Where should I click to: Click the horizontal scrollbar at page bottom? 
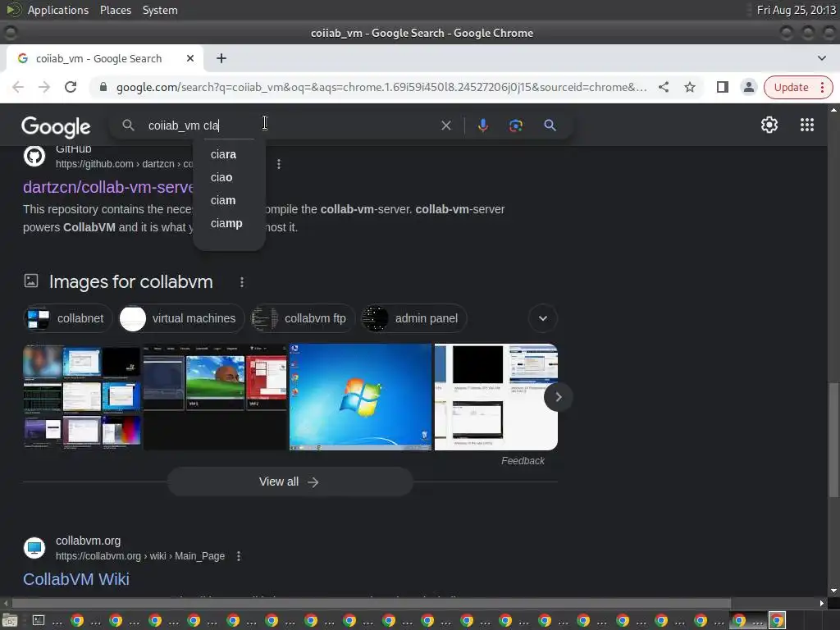[x=372, y=603]
